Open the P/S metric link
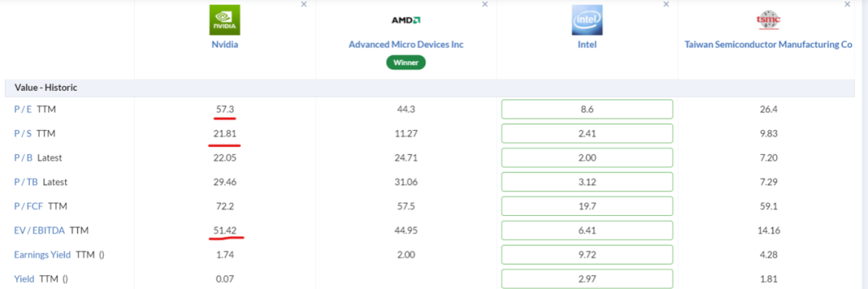This screenshot has height=289, width=868. point(23,134)
